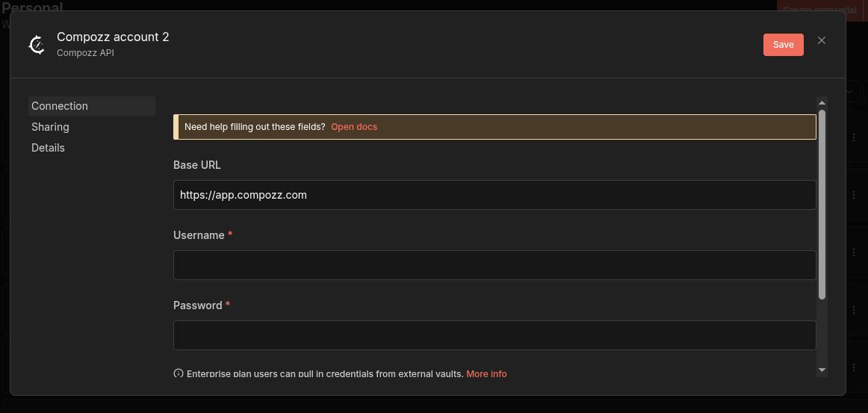Follow the Open docs link
Viewport: 868px width, 413px height.
click(354, 127)
